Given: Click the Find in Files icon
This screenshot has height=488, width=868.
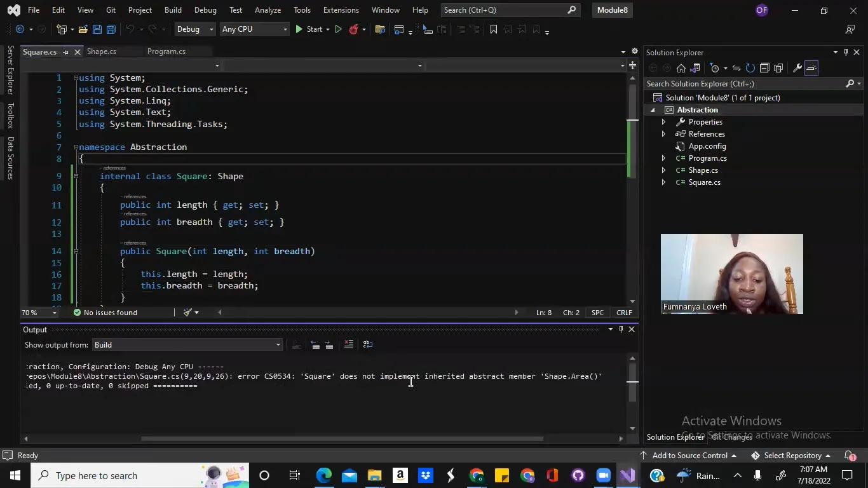Looking at the screenshot, I should click(380, 29).
